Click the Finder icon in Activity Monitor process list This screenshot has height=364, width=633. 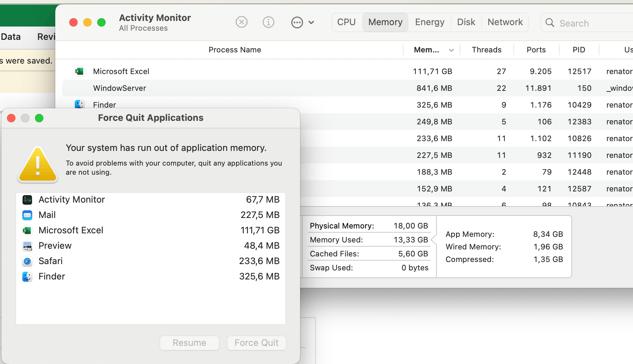[79, 104]
